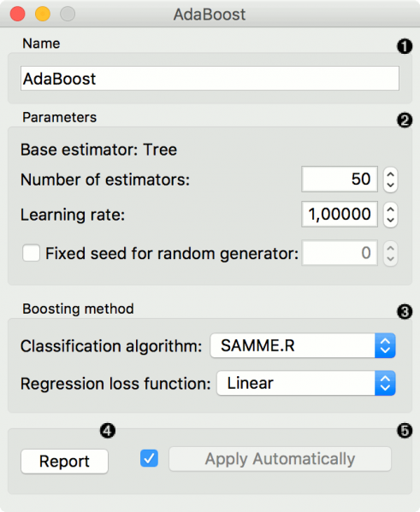The width and height of the screenshot is (420, 512).
Task: Decrease Learning rate with down arrow
Action: coord(390,221)
